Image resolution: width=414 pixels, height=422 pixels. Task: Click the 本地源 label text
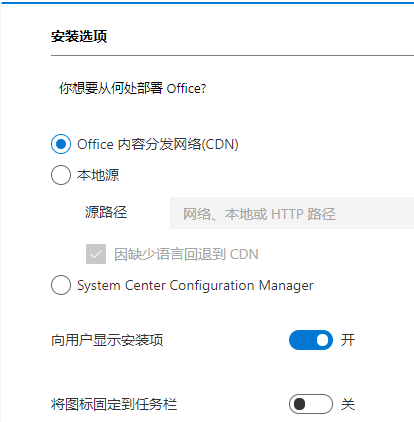tap(98, 175)
